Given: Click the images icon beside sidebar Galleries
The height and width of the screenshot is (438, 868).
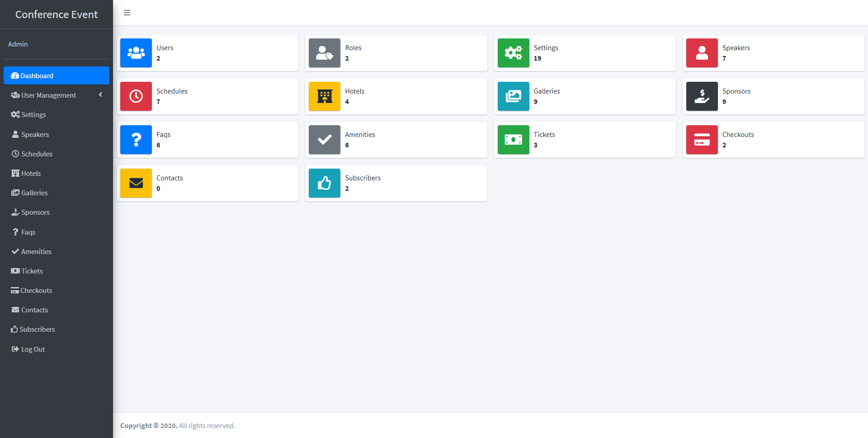Looking at the screenshot, I should pyautogui.click(x=15, y=193).
